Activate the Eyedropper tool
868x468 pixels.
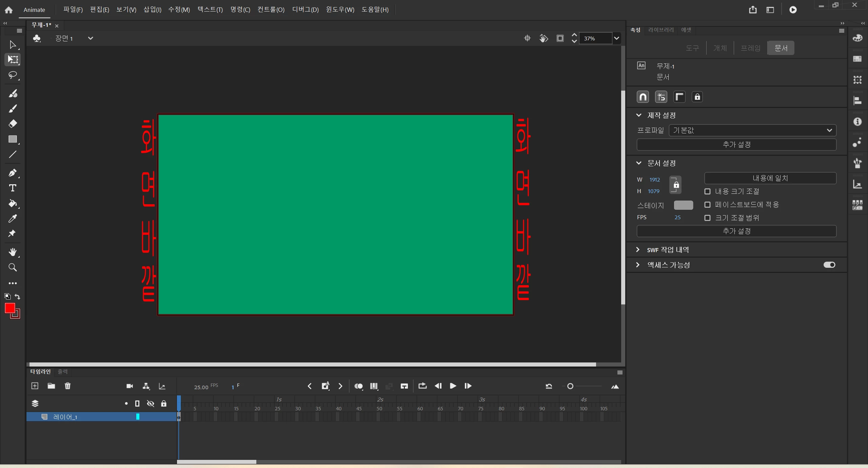coord(13,219)
